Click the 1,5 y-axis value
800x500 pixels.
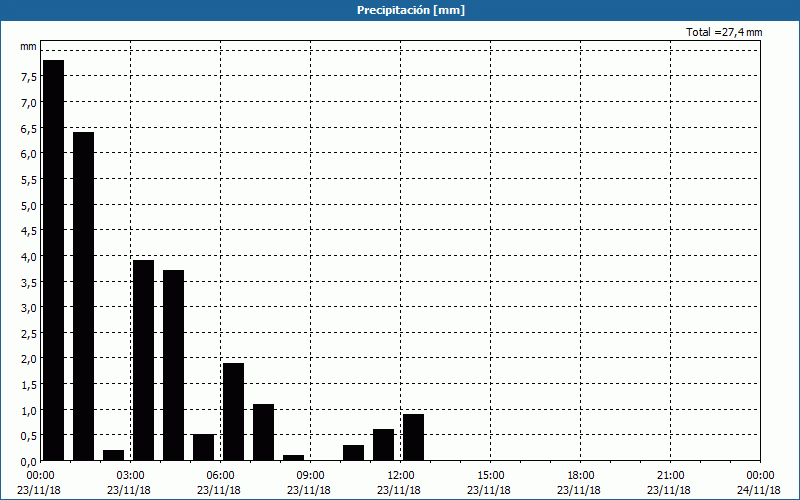pos(29,384)
